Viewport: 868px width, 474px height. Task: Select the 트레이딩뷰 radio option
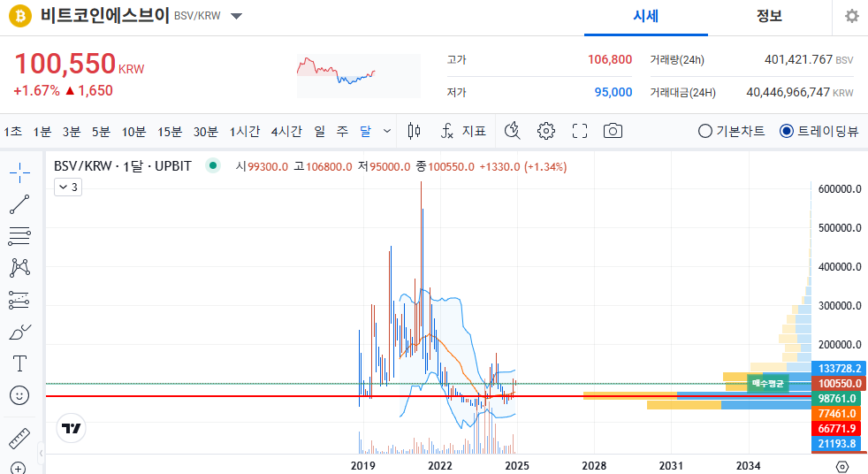tap(819, 131)
